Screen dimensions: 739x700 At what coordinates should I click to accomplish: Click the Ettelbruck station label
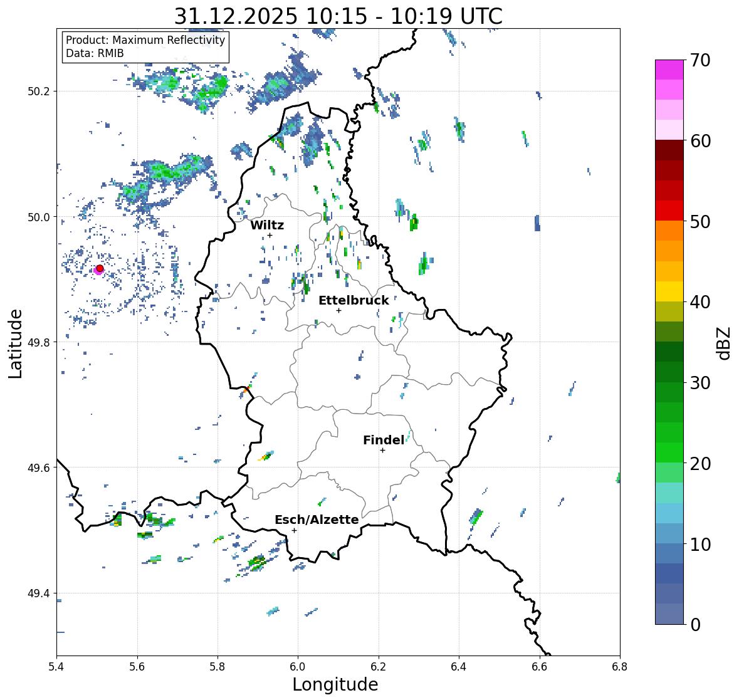pyautogui.click(x=354, y=300)
